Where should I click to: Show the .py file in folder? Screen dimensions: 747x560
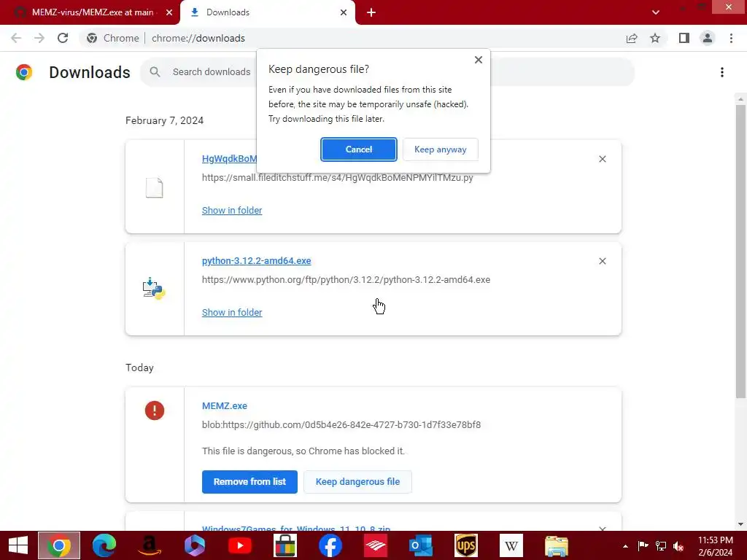tap(232, 211)
